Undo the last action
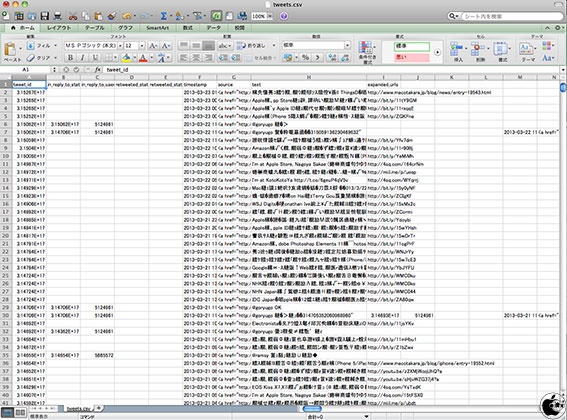This screenshot has height=420, width=567. pyautogui.click(x=127, y=16)
